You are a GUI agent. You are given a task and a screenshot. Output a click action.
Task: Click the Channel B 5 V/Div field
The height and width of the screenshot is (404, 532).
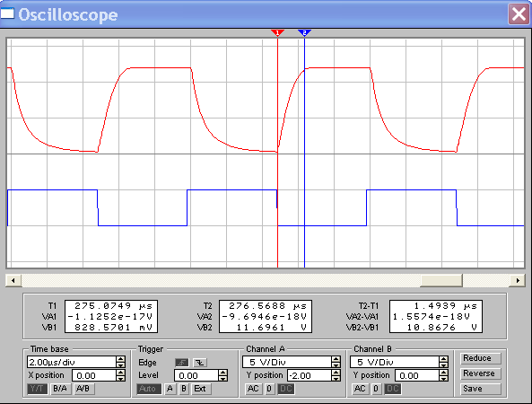point(394,362)
